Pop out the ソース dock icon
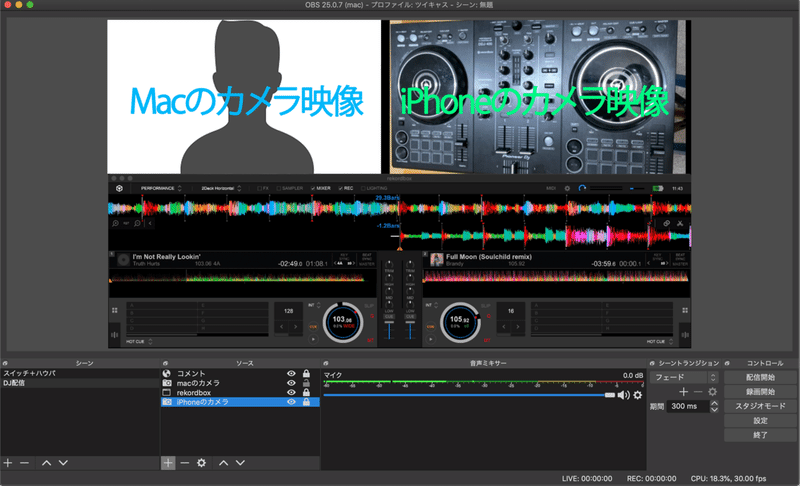 pos(165,363)
